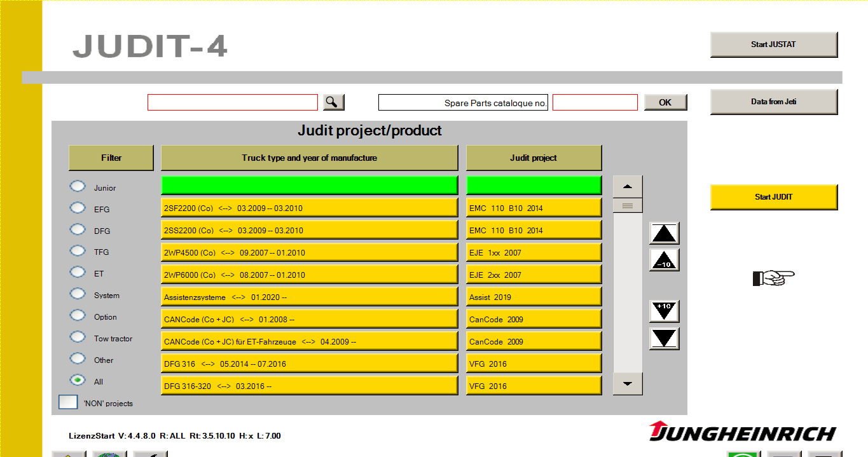Click CanCode 2009 project for ET-Fahrzeuge row
868x457 pixels.
coord(534,341)
